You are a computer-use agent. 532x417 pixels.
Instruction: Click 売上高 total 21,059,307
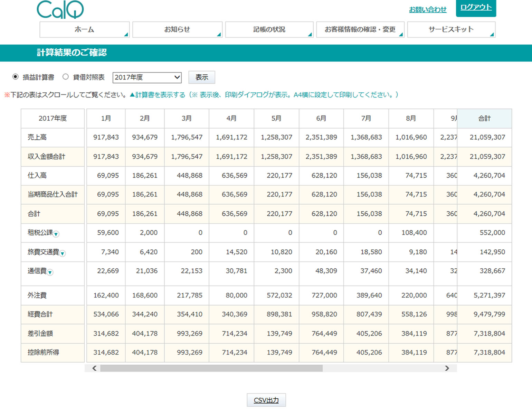(487, 137)
